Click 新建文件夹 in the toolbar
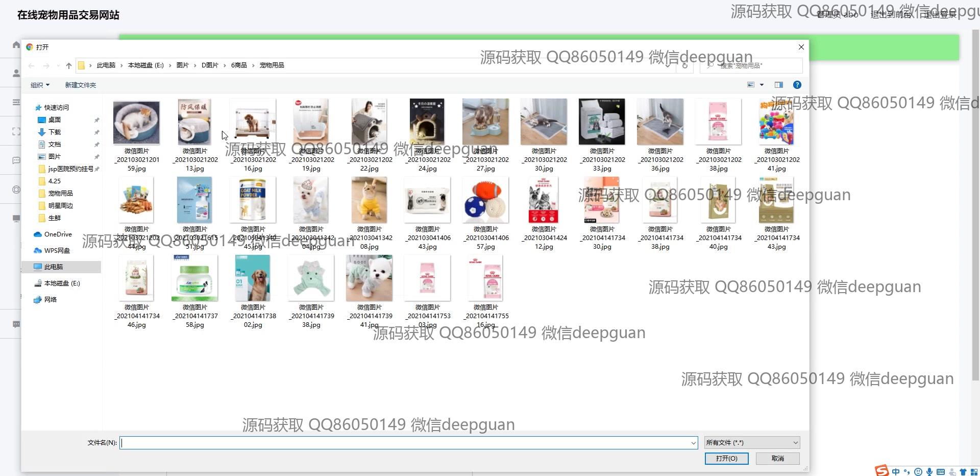Viewport: 980px width, 476px height. (x=80, y=85)
